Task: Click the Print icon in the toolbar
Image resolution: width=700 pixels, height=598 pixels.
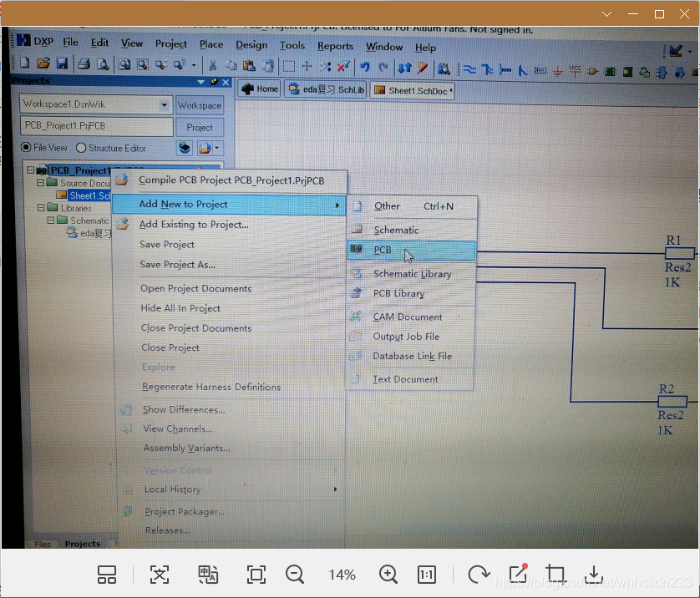Action: click(x=84, y=63)
